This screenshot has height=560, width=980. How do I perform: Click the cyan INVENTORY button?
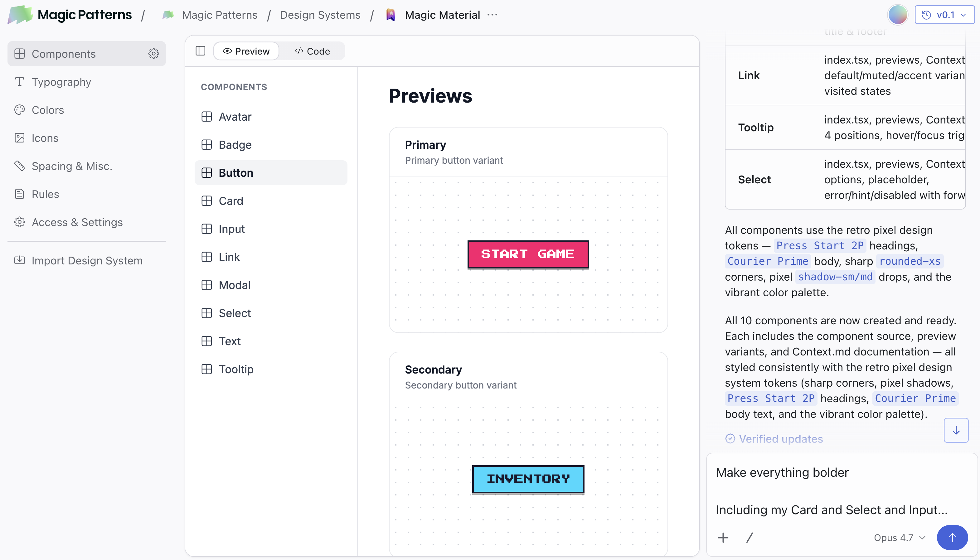pos(528,479)
